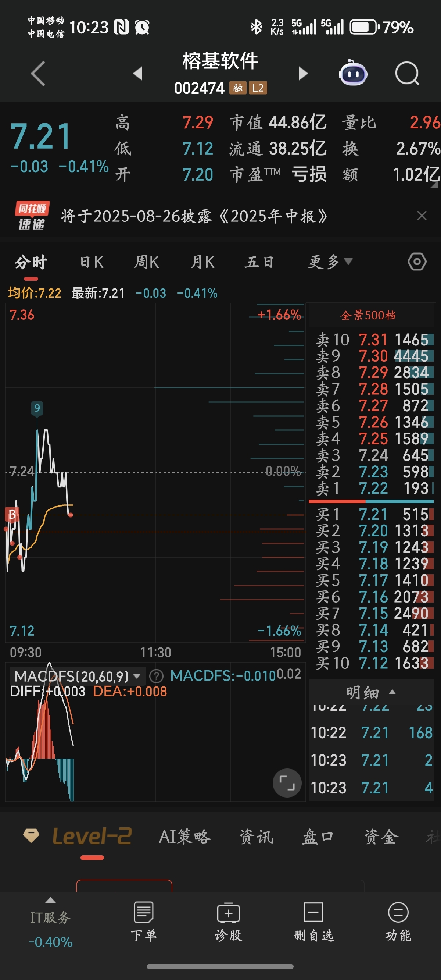Tap the system home gesture bar

coord(220,967)
